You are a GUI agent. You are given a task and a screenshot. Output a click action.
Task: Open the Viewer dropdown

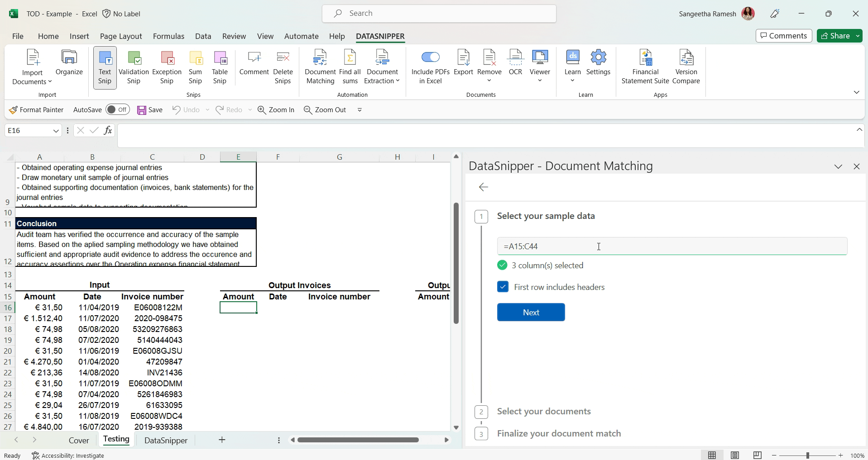539,80
